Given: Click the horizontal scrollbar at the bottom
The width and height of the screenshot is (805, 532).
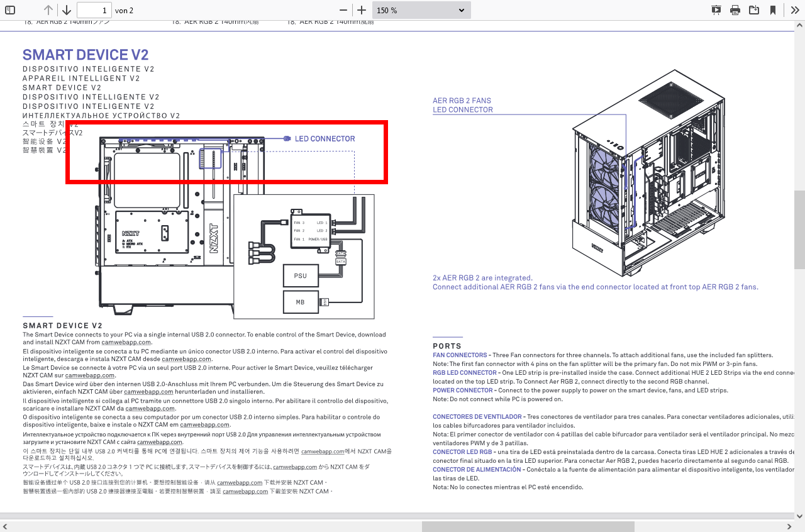Looking at the screenshot, I should click(x=528, y=526).
